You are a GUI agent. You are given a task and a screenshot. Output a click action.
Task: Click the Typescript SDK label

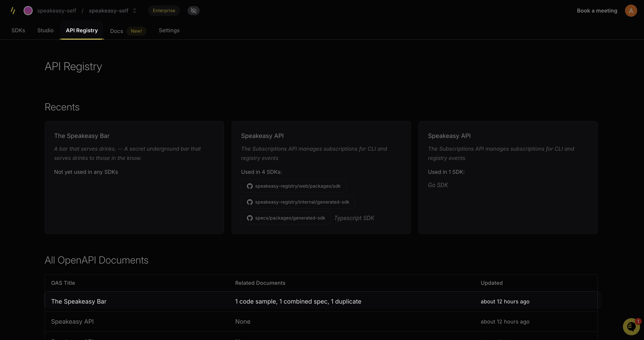pos(354,218)
